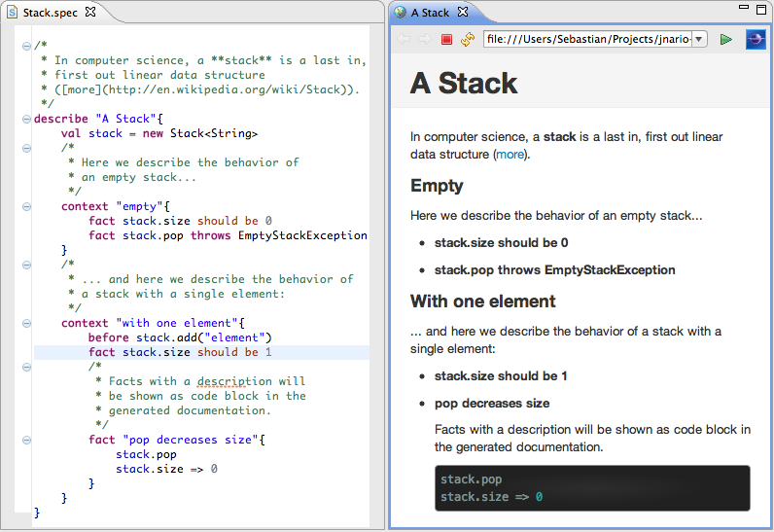Open the URL history dropdown arrow
Viewport: 774px width, 532px height.
pos(699,39)
